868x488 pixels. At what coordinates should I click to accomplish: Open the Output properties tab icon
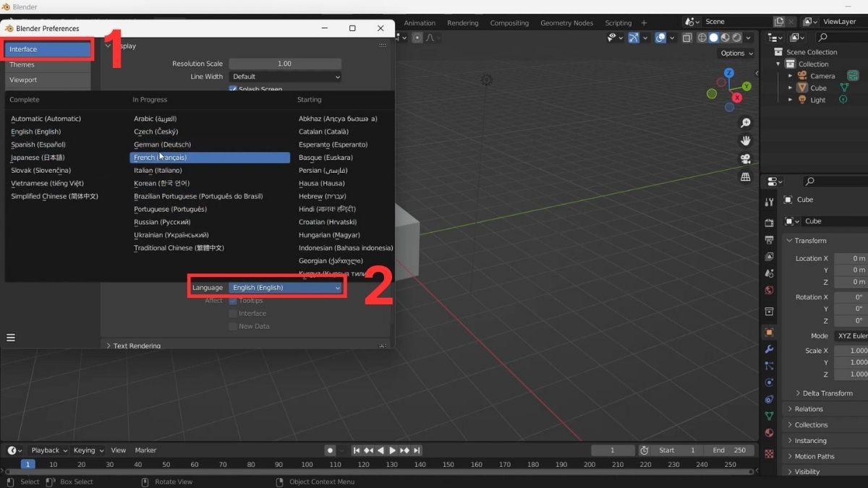[769, 239]
